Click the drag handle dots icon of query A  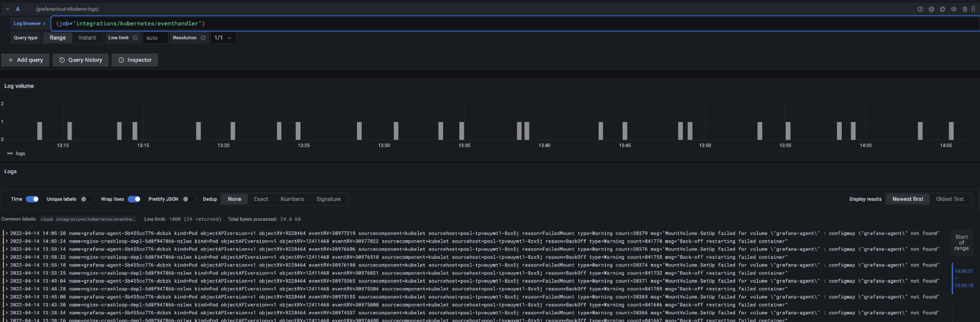(973, 9)
